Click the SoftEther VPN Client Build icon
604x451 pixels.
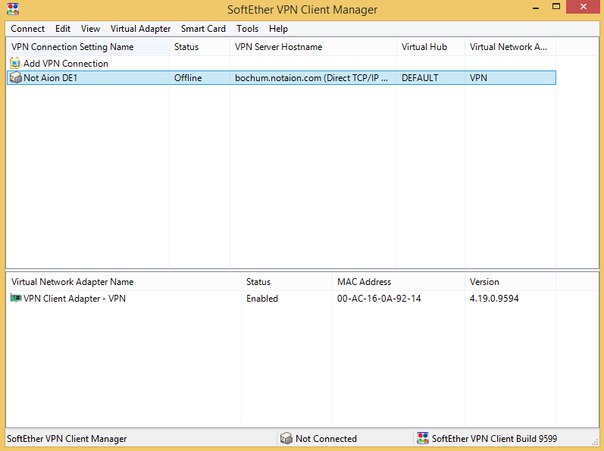click(423, 438)
